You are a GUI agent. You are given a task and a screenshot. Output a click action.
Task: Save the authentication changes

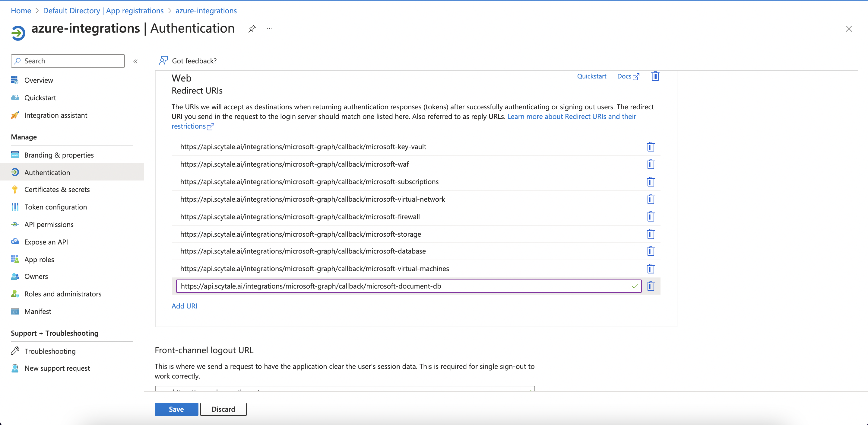pos(176,409)
